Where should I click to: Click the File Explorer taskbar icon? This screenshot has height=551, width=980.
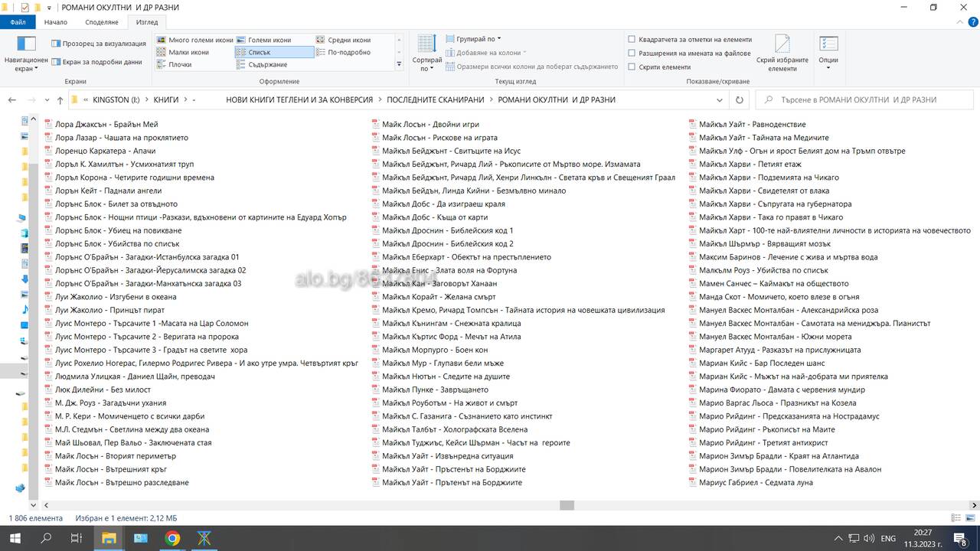(x=109, y=538)
